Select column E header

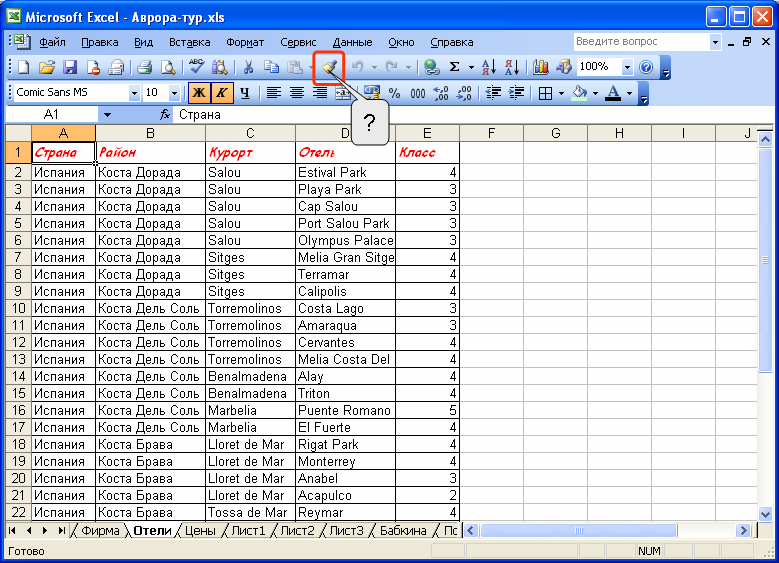click(x=427, y=133)
